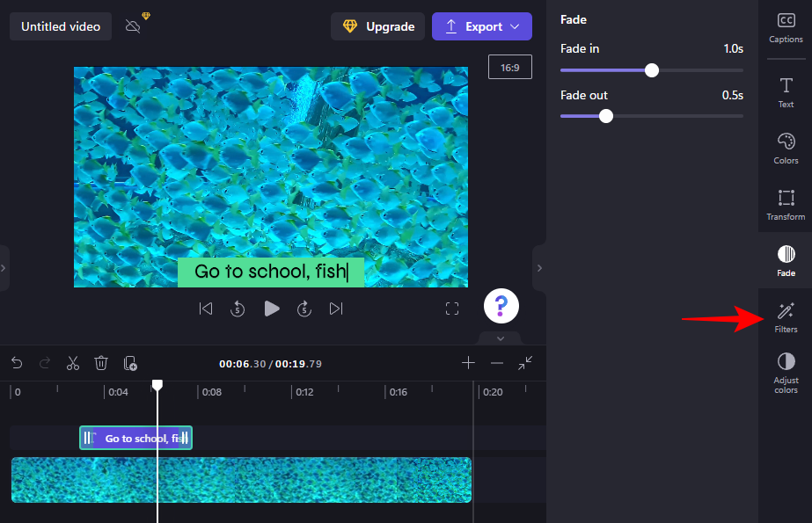The height and width of the screenshot is (523, 812).
Task: Adjust the Fade in slider handle
Action: (652, 70)
